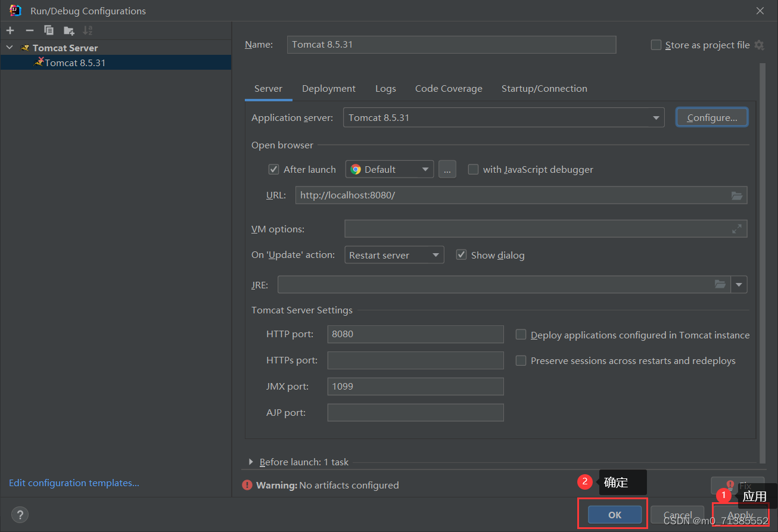Select Tomcat 8.5.31 in the configuration tree

(x=116, y=63)
